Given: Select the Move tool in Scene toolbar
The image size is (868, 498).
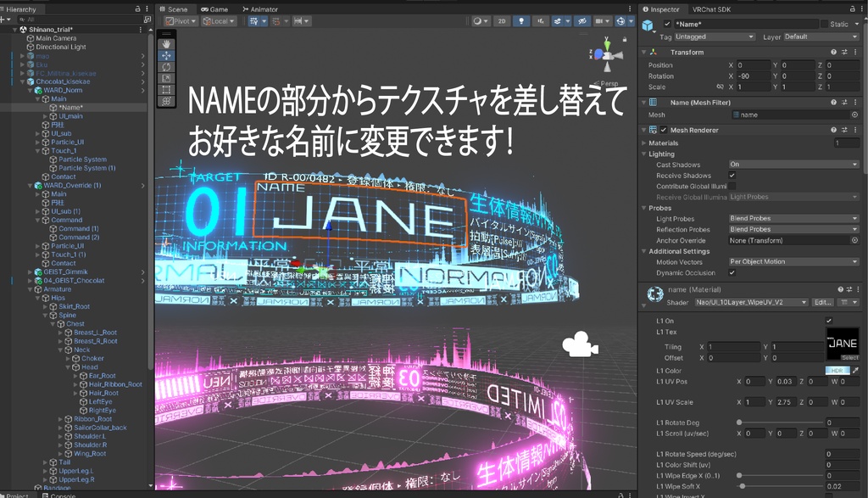Looking at the screenshot, I should coord(166,55).
